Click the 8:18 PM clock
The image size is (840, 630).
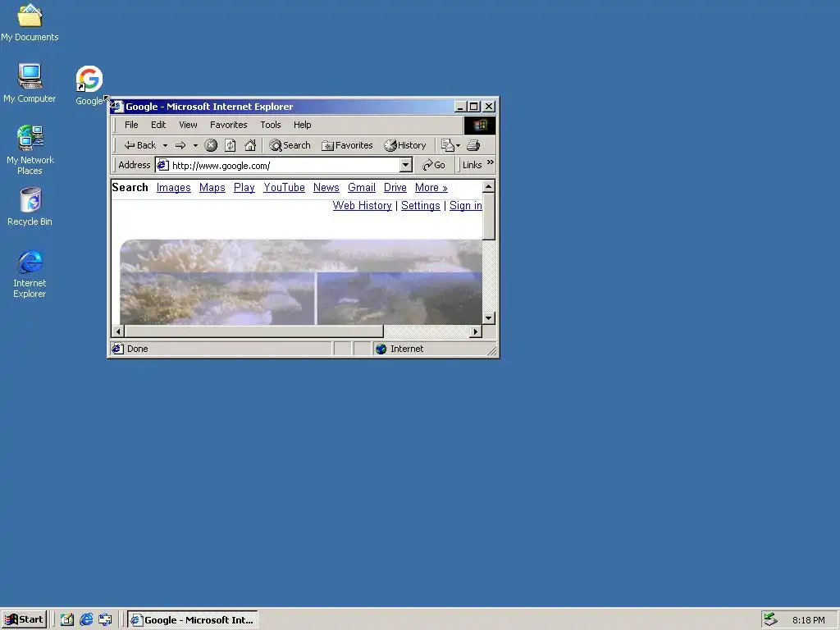point(808,620)
